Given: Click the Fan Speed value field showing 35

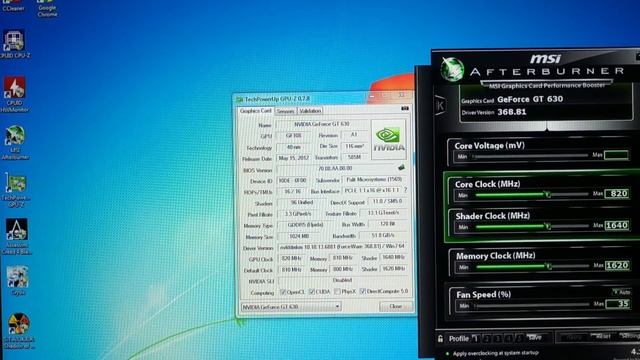Looking at the screenshot, I should (618, 304).
